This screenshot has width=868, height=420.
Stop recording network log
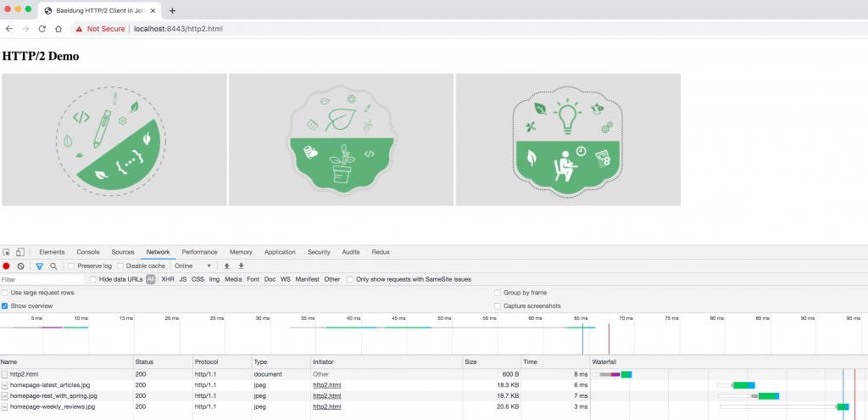6,266
